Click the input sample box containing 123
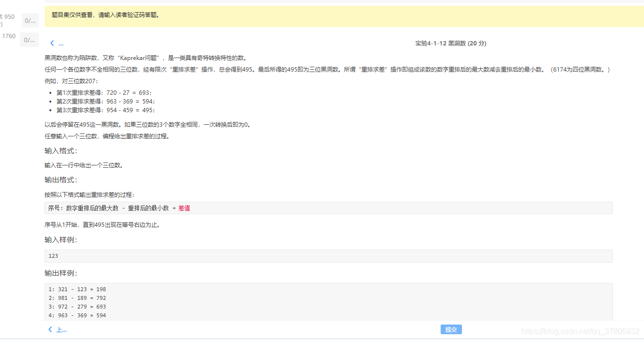Image resolution: width=644 pixels, height=340 pixels. pyautogui.click(x=329, y=256)
